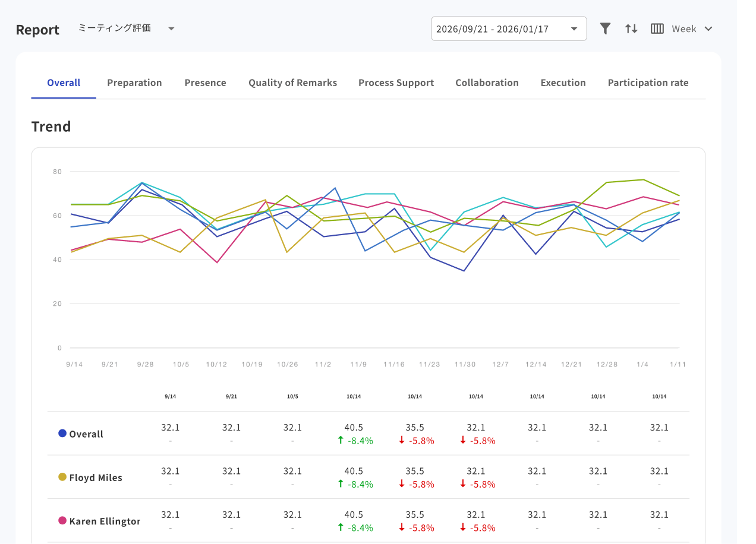
Task: Click the 11/30 label on chart axis
Action: pos(465,364)
